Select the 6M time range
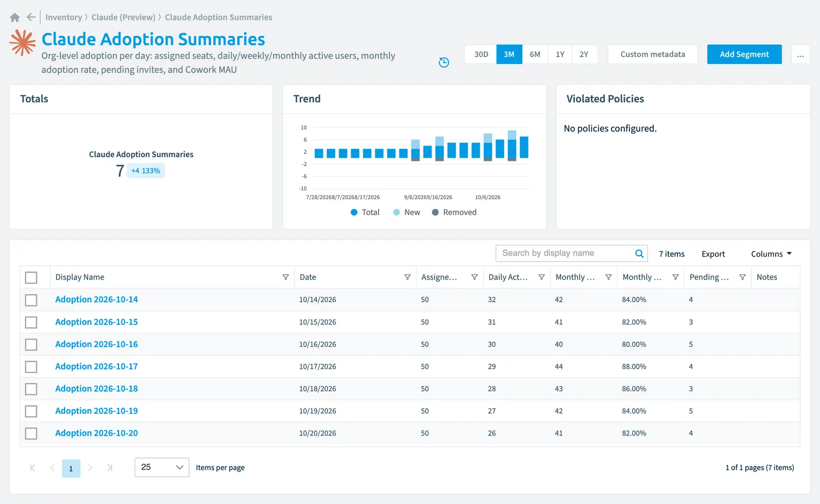 pyautogui.click(x=535, y=54)
